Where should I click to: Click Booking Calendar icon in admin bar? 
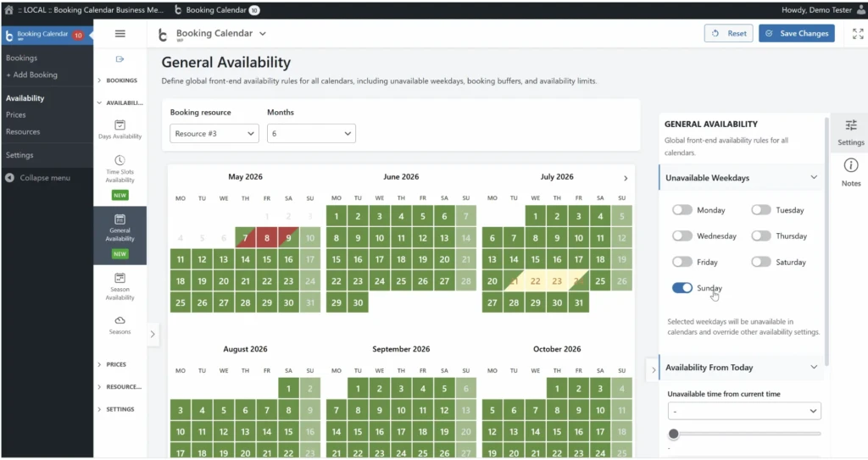tap(178, 10)
